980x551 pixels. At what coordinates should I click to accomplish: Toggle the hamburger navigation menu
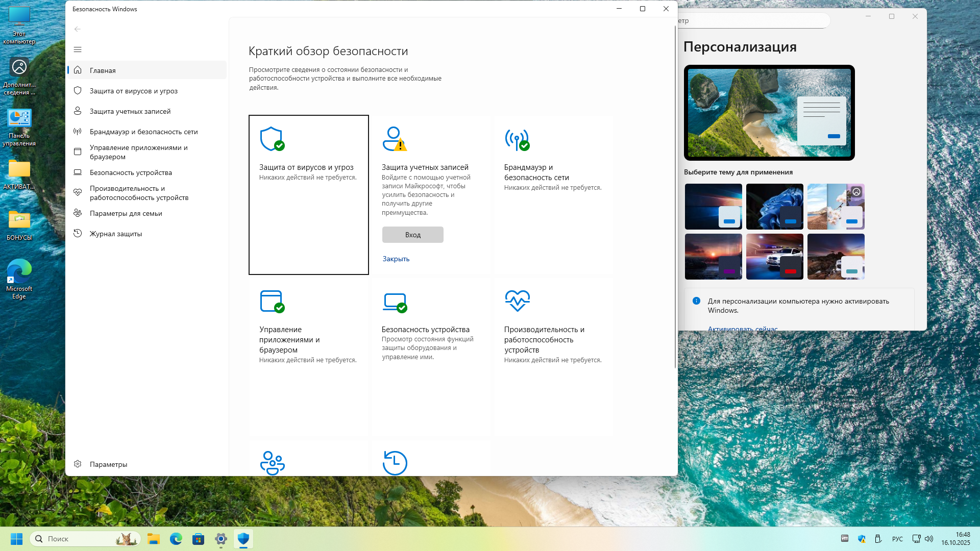coord(78,49)
